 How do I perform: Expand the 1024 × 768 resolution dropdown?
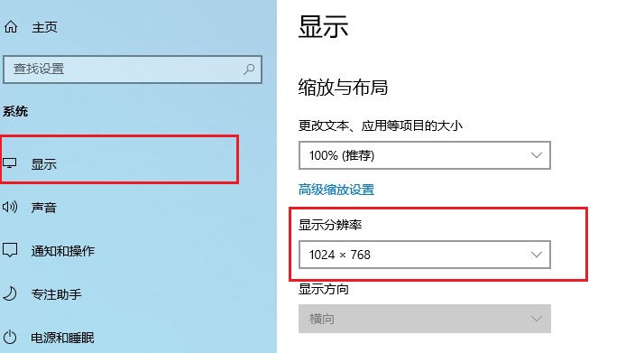pyautogui.click(x=424, y=255)
